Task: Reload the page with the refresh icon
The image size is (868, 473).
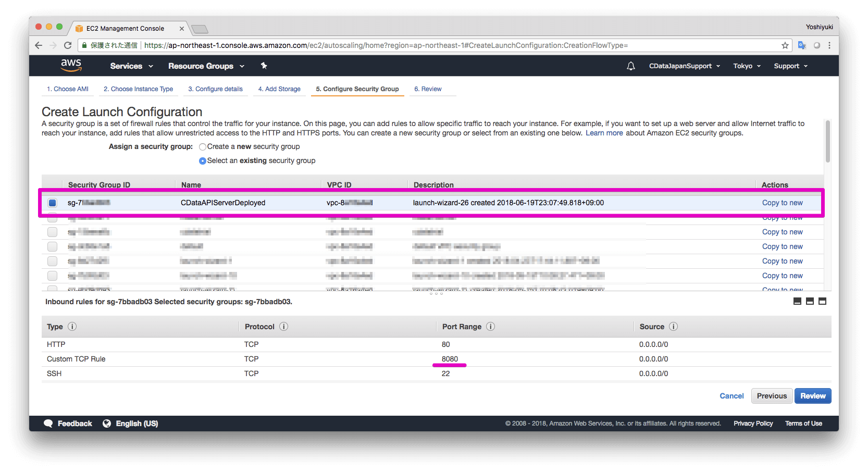Action: pos(68,45)
